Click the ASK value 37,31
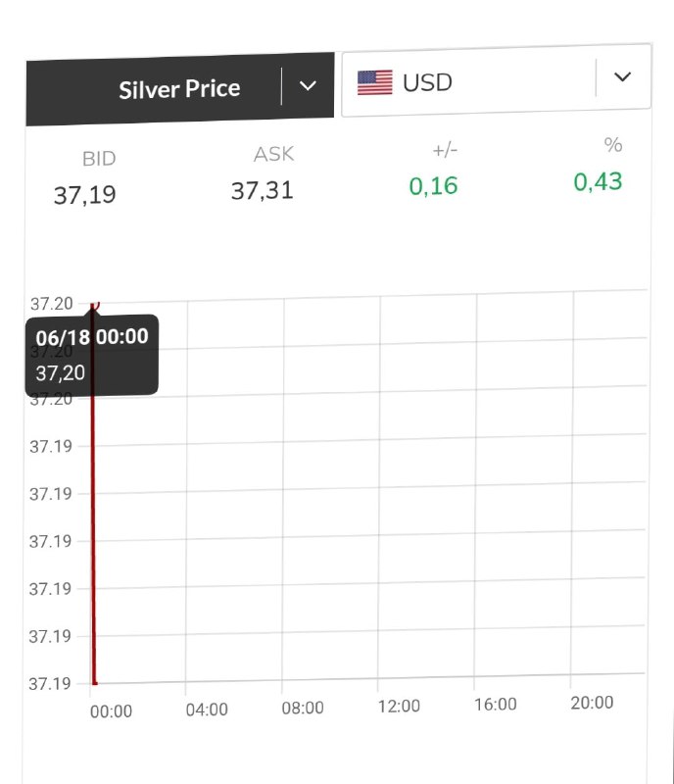 pyautogui.click(x=262, y=190)
